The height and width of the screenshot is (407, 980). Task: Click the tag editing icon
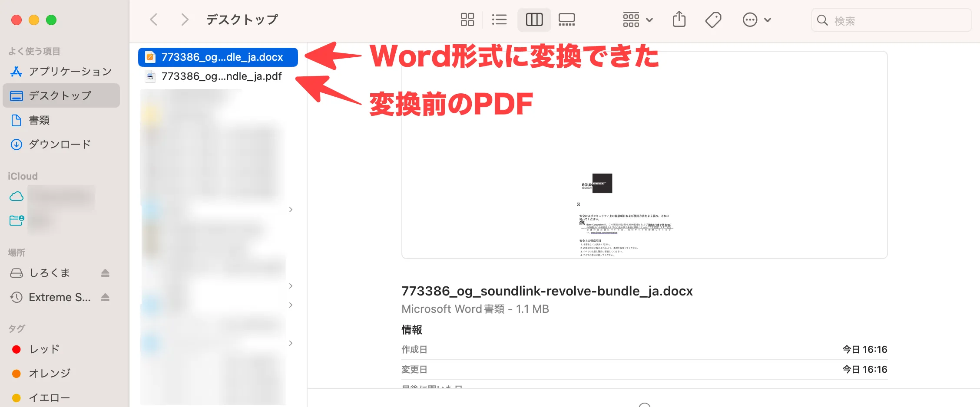[713, 20]
